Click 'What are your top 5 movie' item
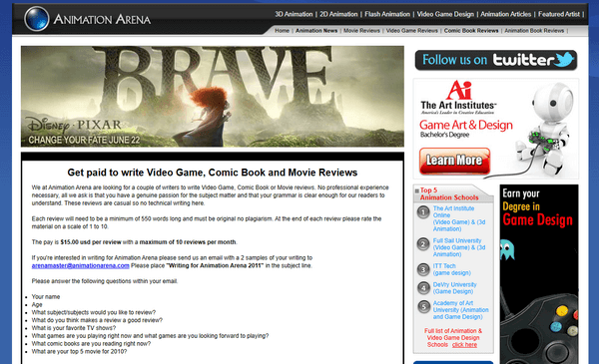The width and height of the screenshot is (599, 364). (79, 351)
